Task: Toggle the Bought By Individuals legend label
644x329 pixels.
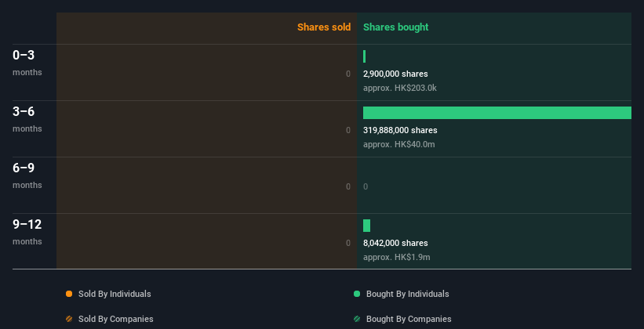Action: click(x=407, y=294)
